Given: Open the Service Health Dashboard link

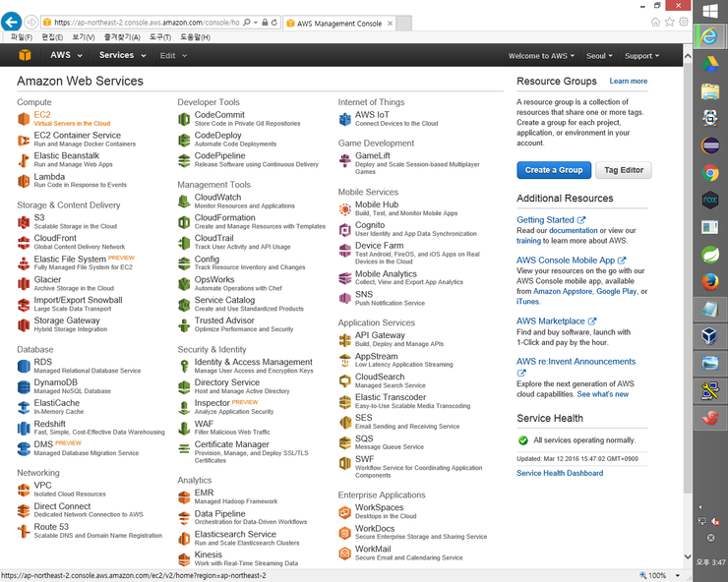Looking at the screenshot, I should point(560,473).
